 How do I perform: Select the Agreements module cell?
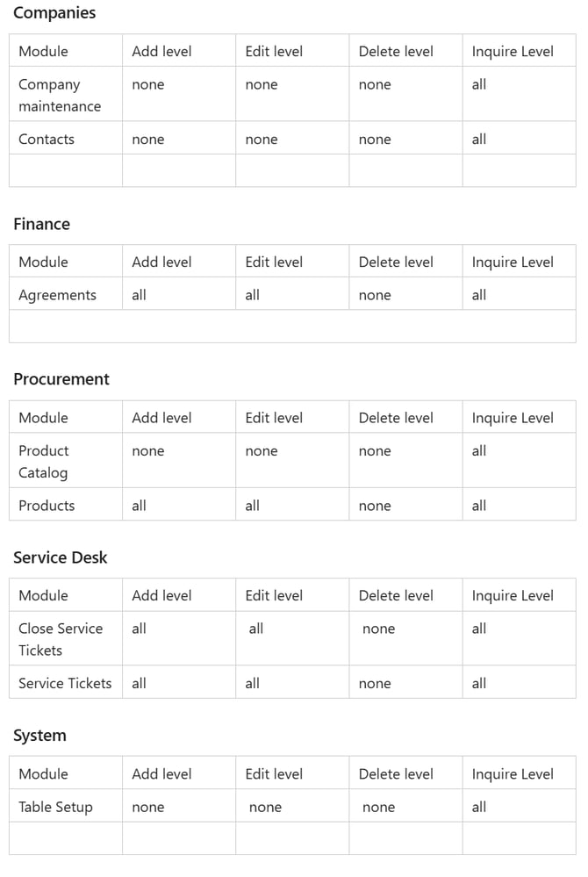coord(57,295)
